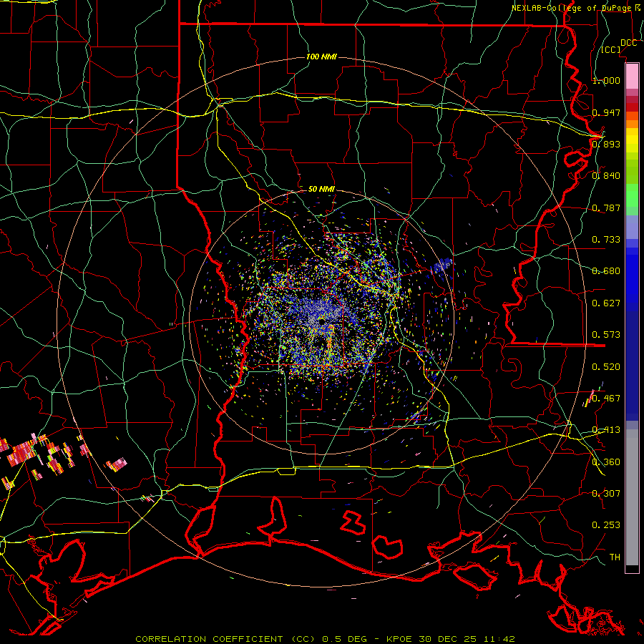The height and width of the screenshot is (644, 644).
Task: Click the 0.5 DEG elevation text
Action: coord(346,639)
